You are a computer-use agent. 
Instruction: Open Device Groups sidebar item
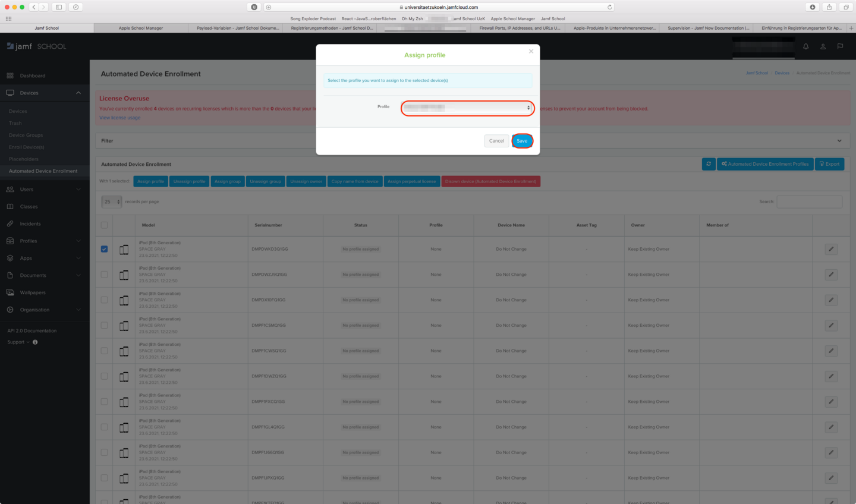[26, 135]
